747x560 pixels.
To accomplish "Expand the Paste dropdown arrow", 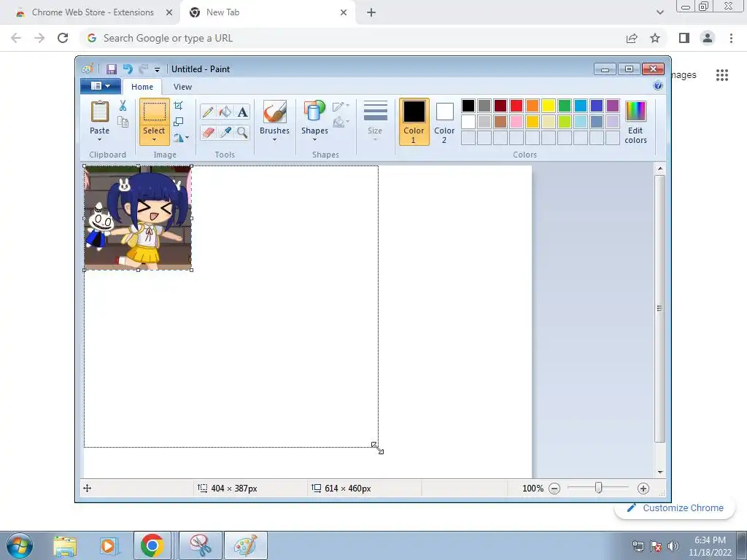I will coord(99,140).
